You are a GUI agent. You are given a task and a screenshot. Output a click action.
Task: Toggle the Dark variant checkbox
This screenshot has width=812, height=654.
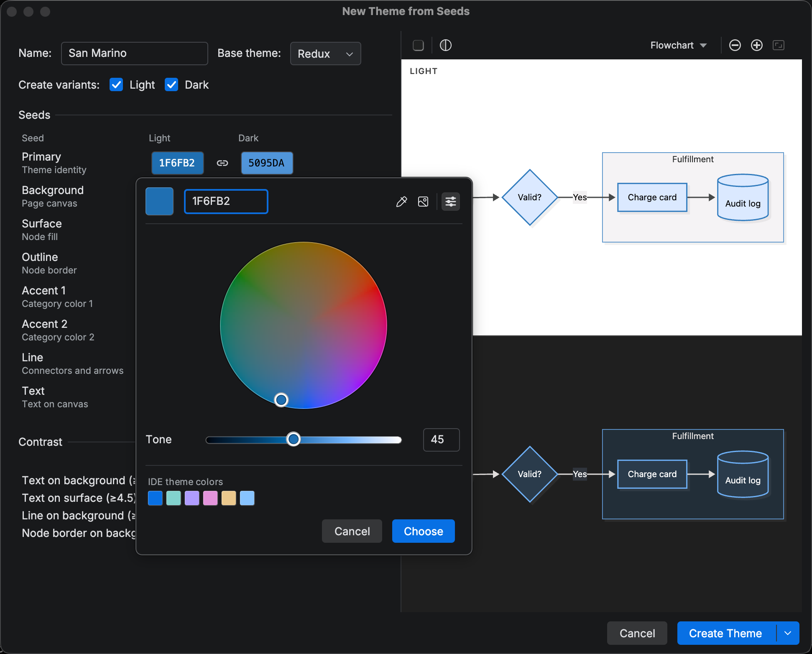point(171,84)
